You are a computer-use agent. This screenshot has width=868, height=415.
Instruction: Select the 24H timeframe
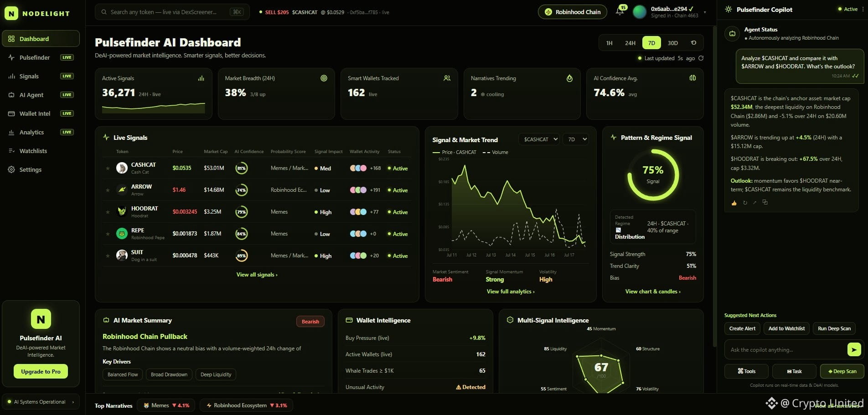pyautogui.click(x=630, y=43)
